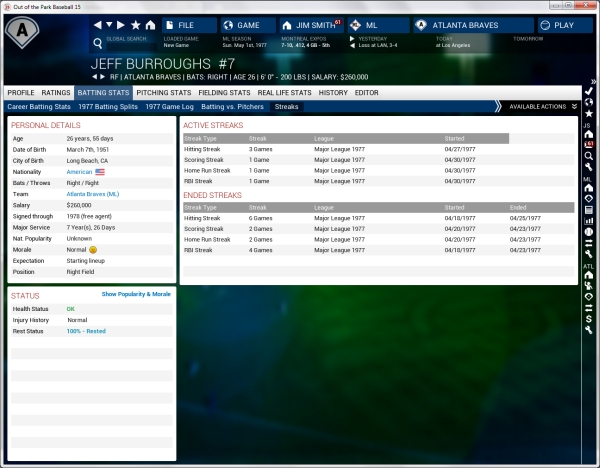Open Batting vs. Pitchers subtab
The image size is (600, 468).
pyautogui.click(x=232, y=107)
